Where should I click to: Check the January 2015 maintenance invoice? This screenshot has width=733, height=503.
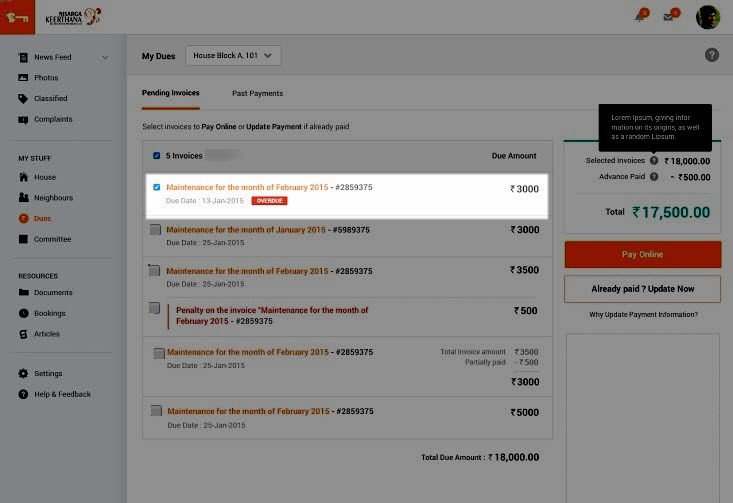click(x=155, y=230)
